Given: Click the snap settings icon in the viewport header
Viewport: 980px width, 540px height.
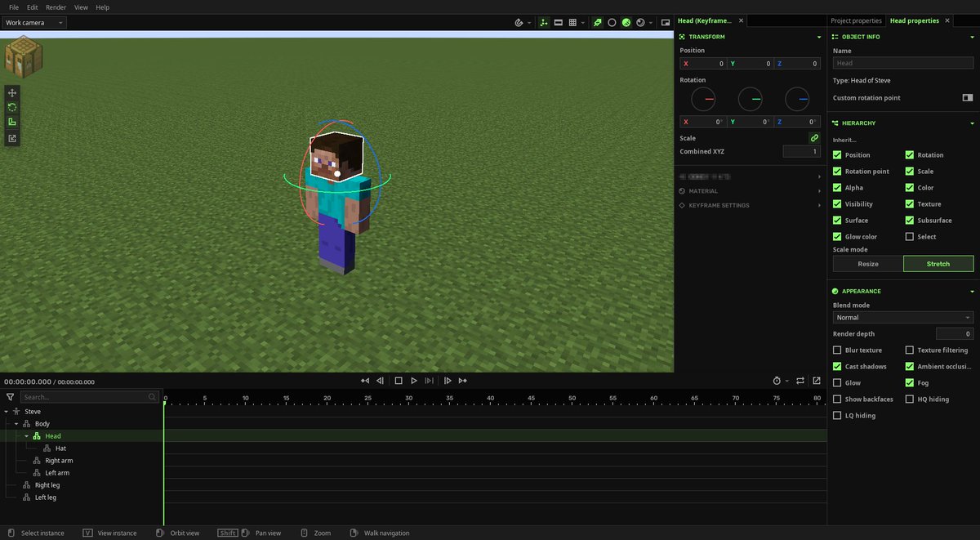Looking at the screenshot, I should tap(519, 23).
